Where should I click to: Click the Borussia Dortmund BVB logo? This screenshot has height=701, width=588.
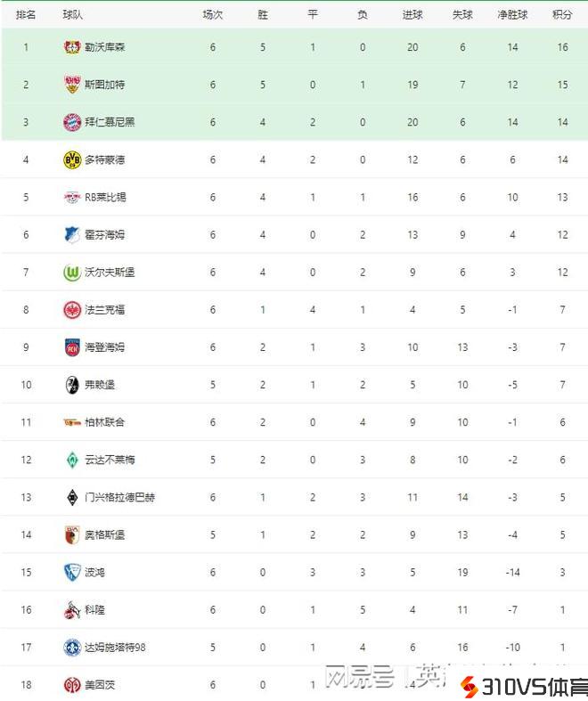(x=72, y=159)
